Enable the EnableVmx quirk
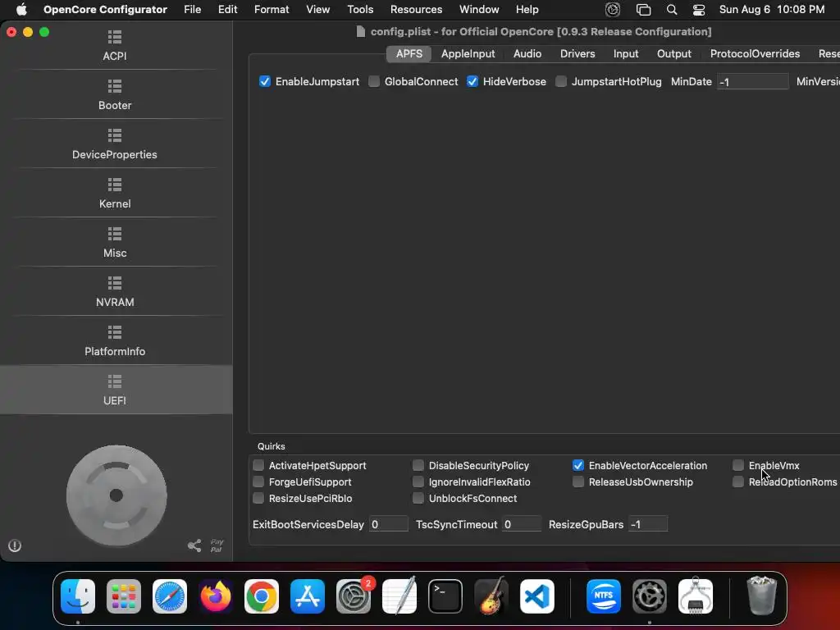This screenshot has height=630, width=840. click(738, 465)
